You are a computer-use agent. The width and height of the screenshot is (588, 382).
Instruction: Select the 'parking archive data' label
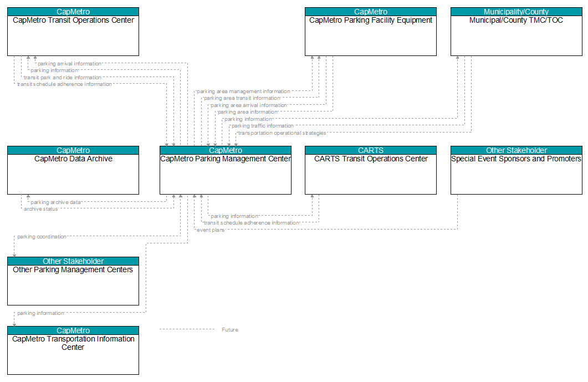pyautogui.click(x=55, y=202)
